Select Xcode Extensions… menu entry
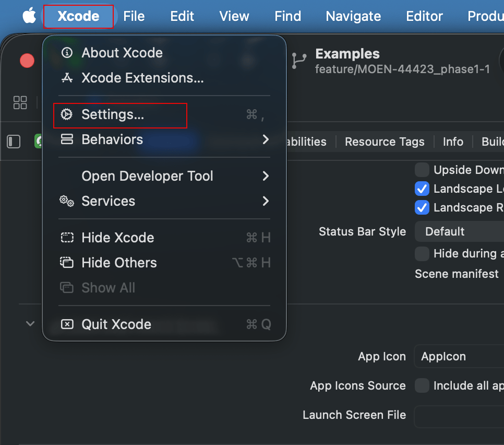The image size is (504, 445). point(164,78)
